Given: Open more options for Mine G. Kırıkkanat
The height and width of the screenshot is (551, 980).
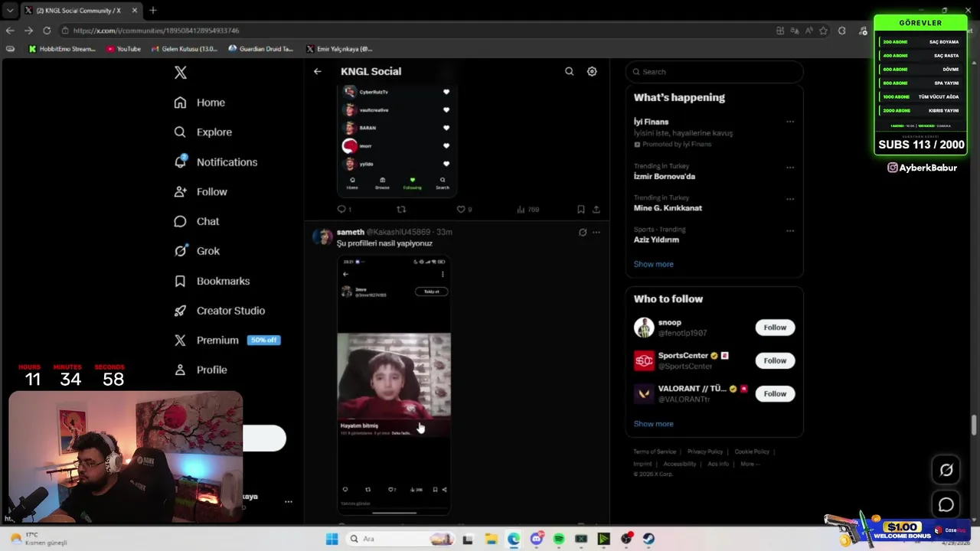Looking at the screenshot, I should tap(790, 199).
